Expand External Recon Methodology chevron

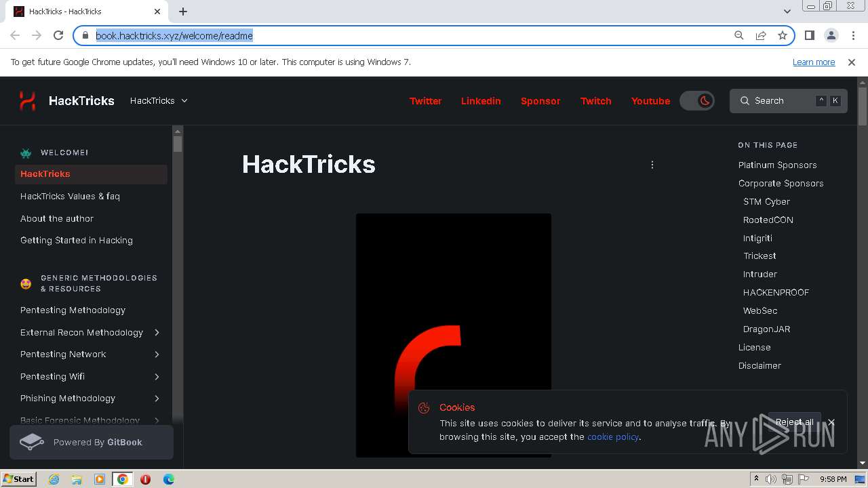coord(157,332)
